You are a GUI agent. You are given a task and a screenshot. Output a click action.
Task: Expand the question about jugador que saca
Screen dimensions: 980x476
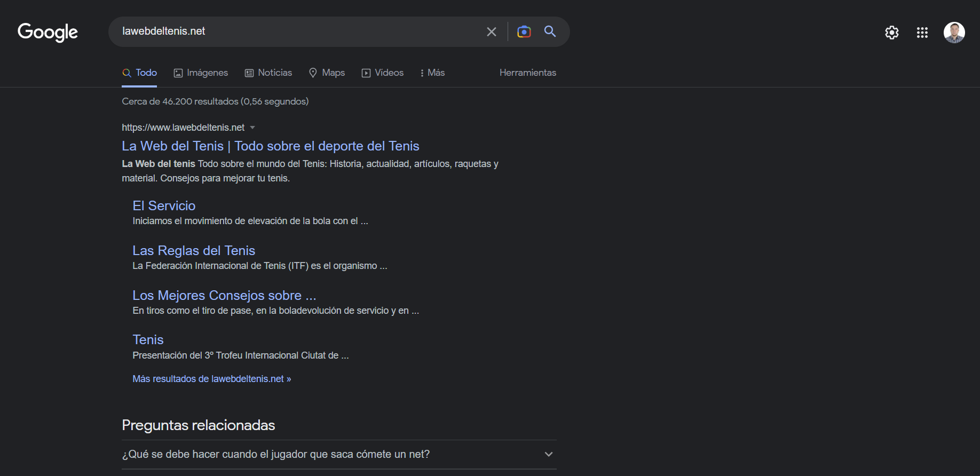(339, 455)
